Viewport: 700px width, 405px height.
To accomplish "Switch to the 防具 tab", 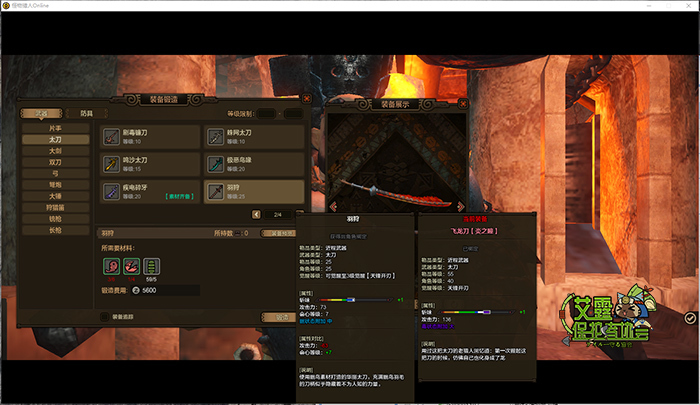I will tap(87, 114).
